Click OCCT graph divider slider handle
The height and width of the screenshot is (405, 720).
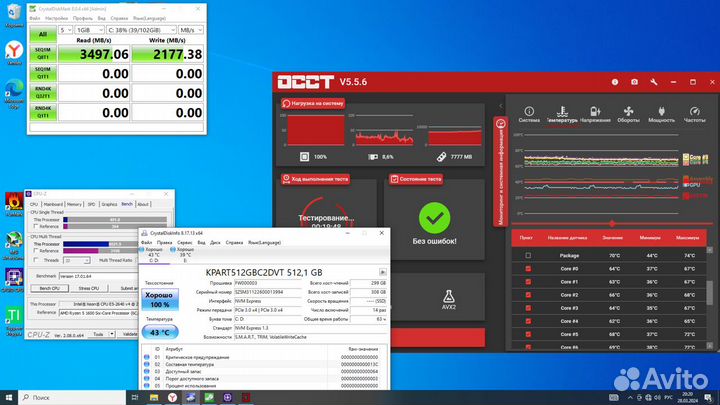pos(612,224)
